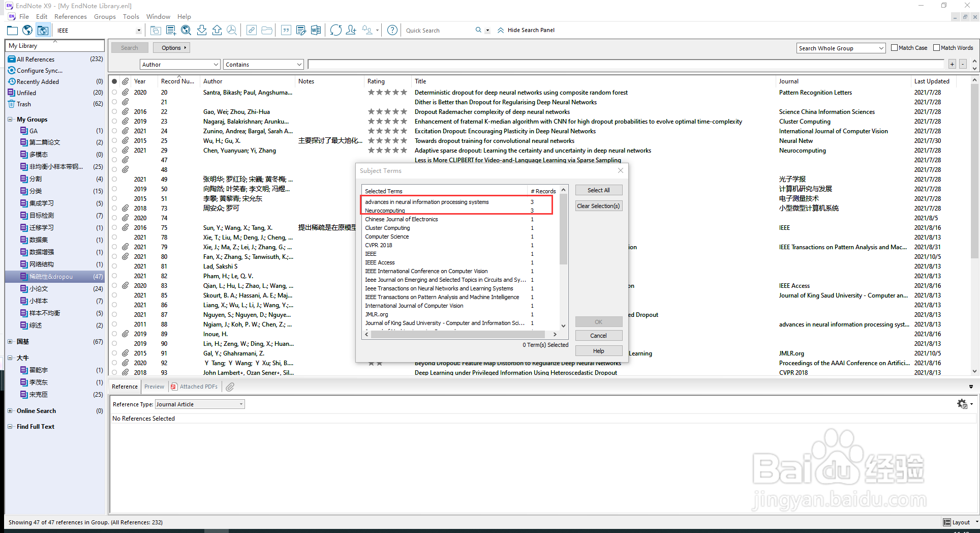
Task: Click Help button in Subject Terms dialog
Action: (598, 351)
